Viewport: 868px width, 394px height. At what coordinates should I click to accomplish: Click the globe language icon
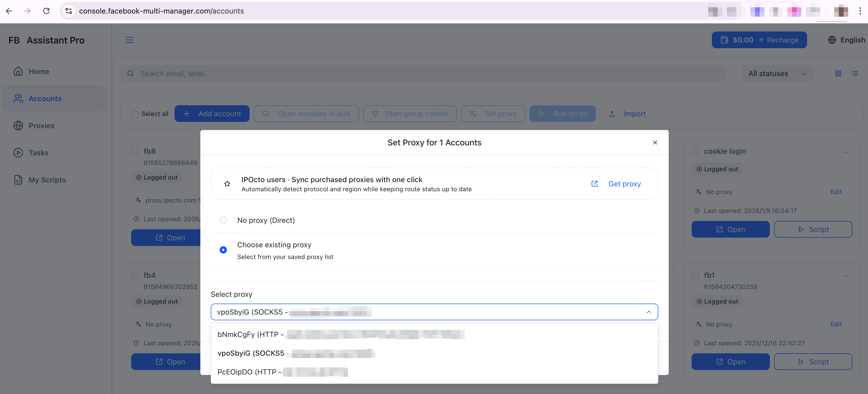coord(832,40)
